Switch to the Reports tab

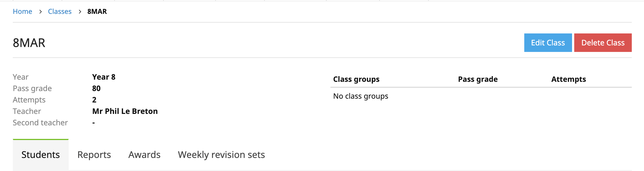[x=94, y=154]
